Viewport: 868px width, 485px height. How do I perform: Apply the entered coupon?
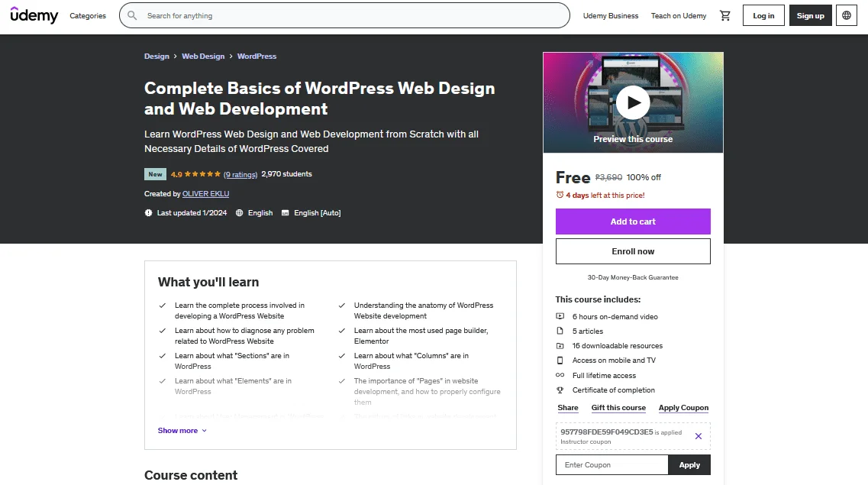click(x=689, y=465)
